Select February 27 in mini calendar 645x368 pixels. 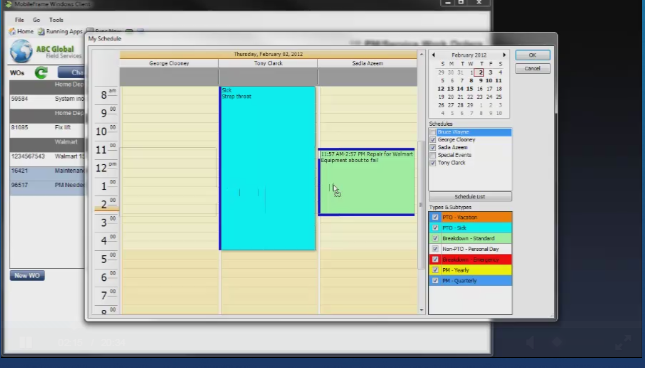(450, 105)
